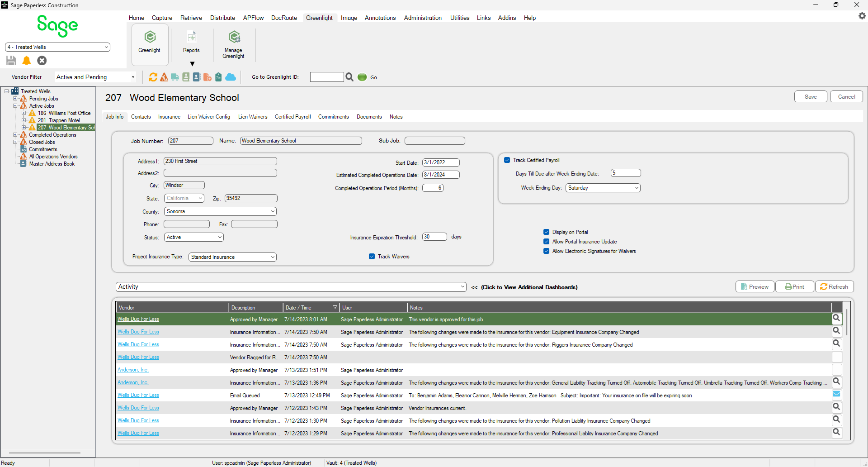The width and height of the screenshot is (868, 467).
Task: Click magnifier on Vendor Insurances current row
Action: pyautogui.click(x=837, y=407)
